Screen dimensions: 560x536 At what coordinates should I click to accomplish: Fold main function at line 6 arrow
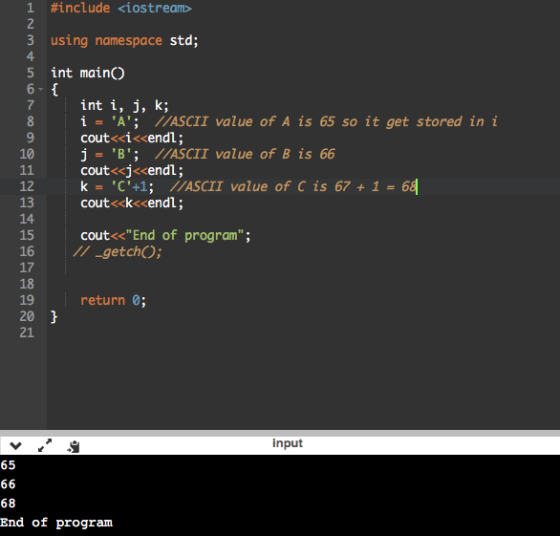tap(41, 89)
